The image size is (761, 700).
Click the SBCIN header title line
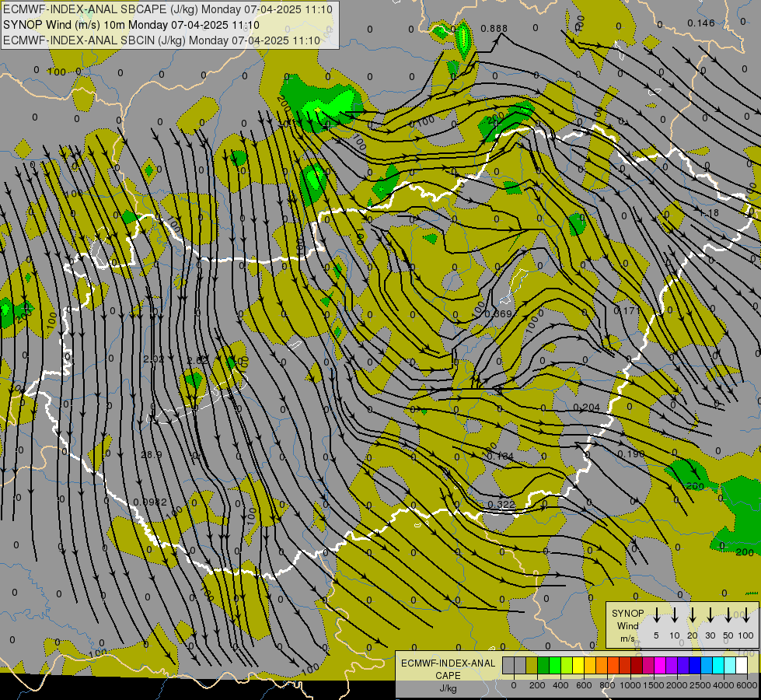[162, 40]
